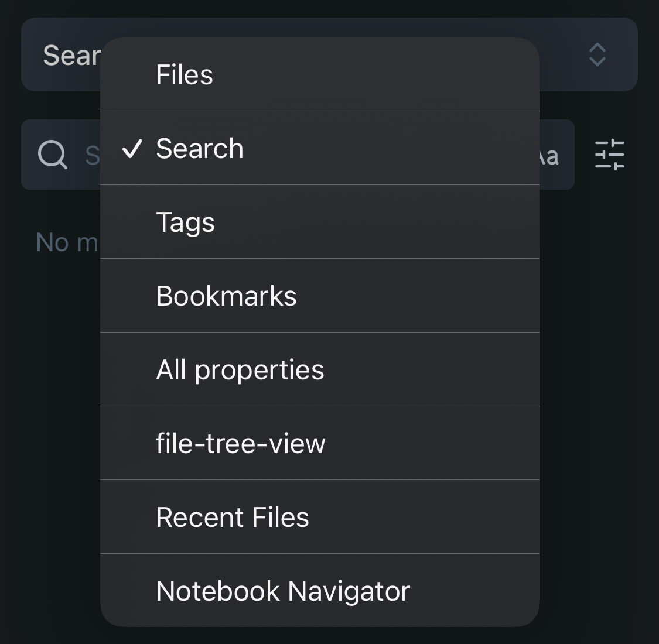The width and height of the screenshot is (659, 644).
Task: Open the Recent Files view
Action: [x=319, y=518]
